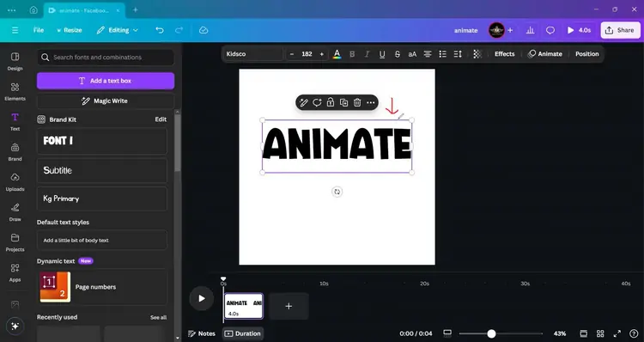
Task: Open the analytics insights icon
Action: click(x=531, y=30)
